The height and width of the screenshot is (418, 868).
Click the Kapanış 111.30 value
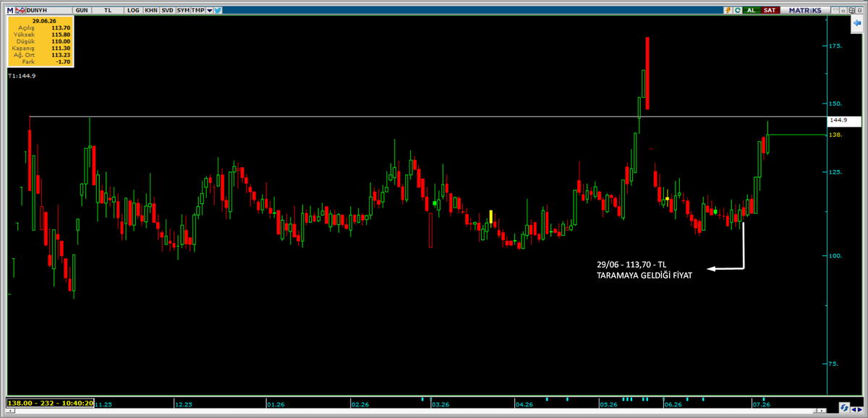click(x=59, y=48)
